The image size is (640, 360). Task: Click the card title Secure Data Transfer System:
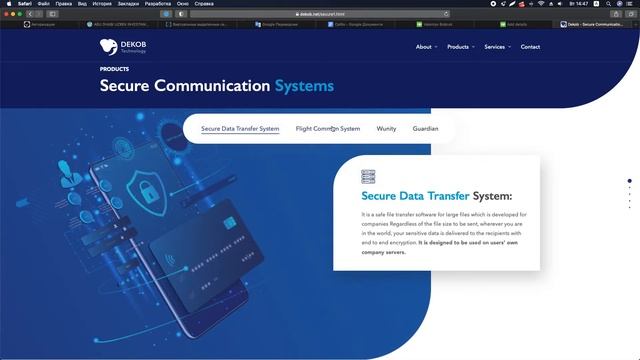[436, 196]
